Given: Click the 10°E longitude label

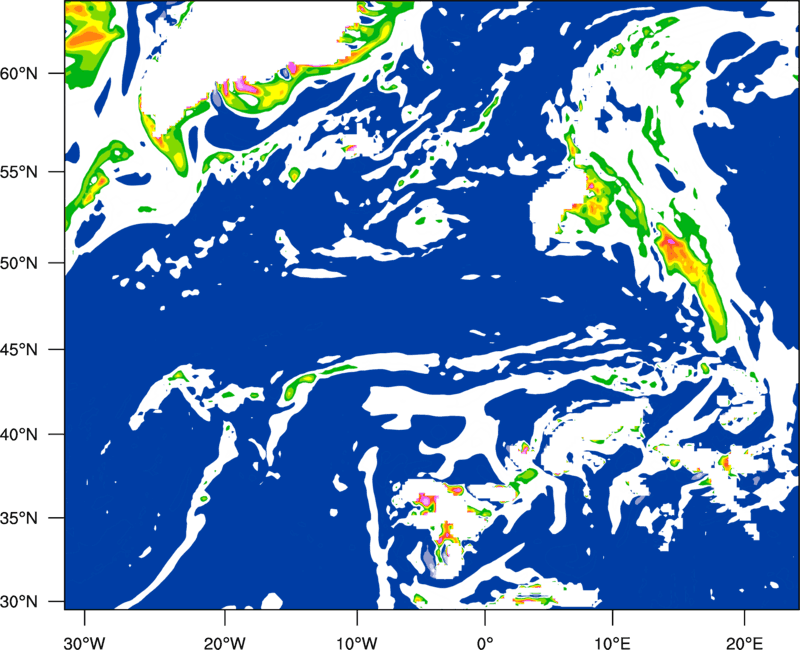Looking at the screenshot, I should [x=612, y=643].
